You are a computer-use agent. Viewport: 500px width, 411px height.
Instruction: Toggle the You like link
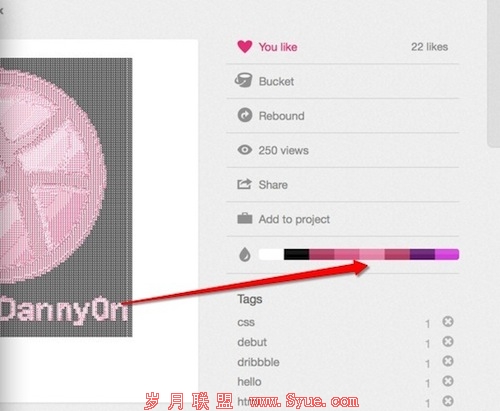tap(278, 47)
